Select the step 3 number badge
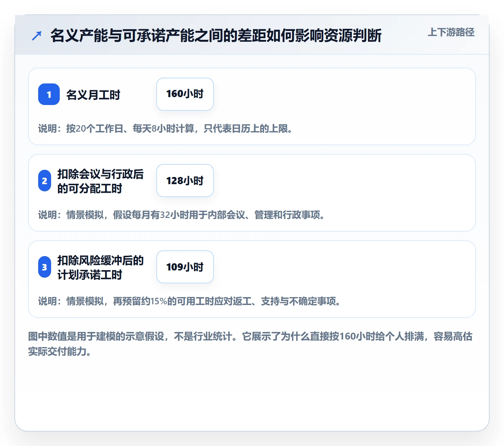The width and height of the screenshot is (504, 446). pos(45,267)
